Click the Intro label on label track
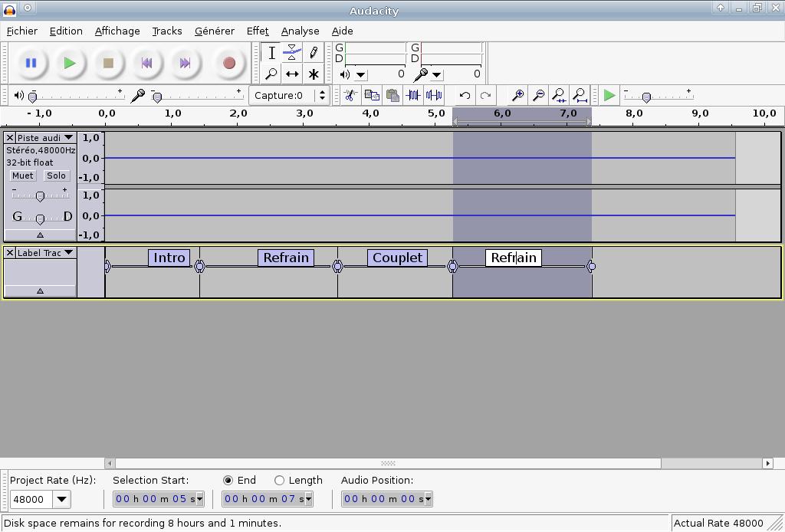Image resolution: width=785 pixels, height=532 pixels. 169,258
